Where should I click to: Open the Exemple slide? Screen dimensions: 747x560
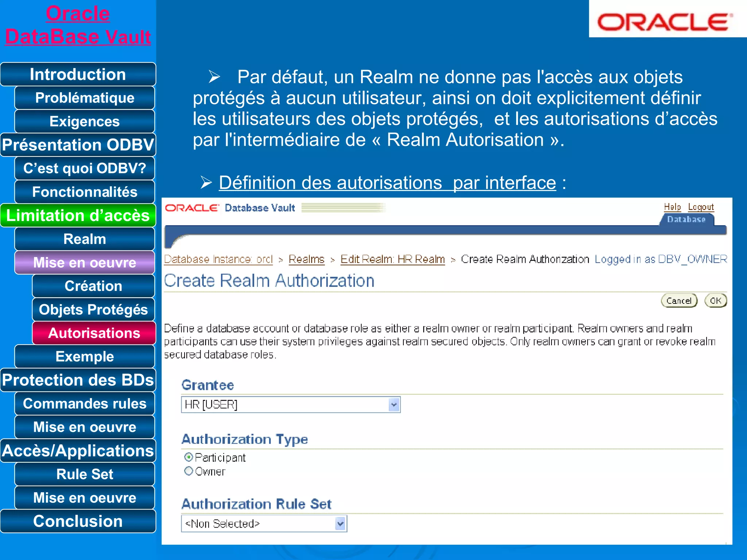pos(85,357)
